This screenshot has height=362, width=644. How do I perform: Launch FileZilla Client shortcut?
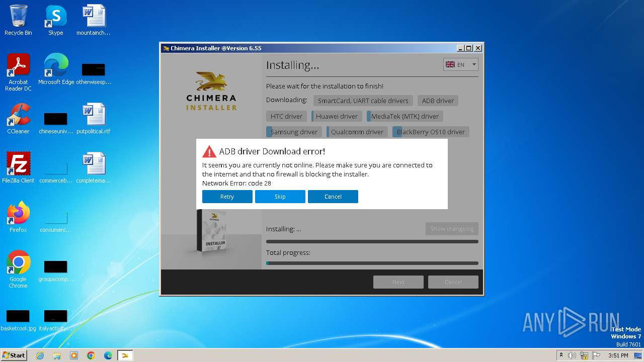click(18, 168)
